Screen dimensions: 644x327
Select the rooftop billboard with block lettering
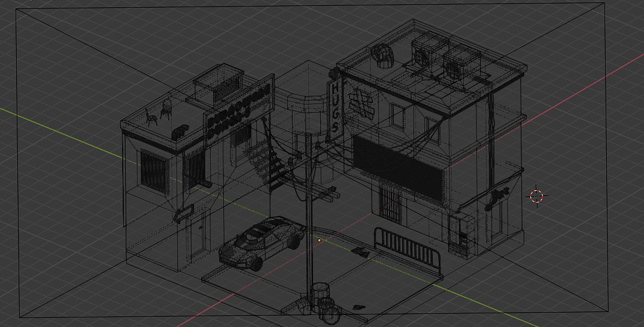coord(239,111)
